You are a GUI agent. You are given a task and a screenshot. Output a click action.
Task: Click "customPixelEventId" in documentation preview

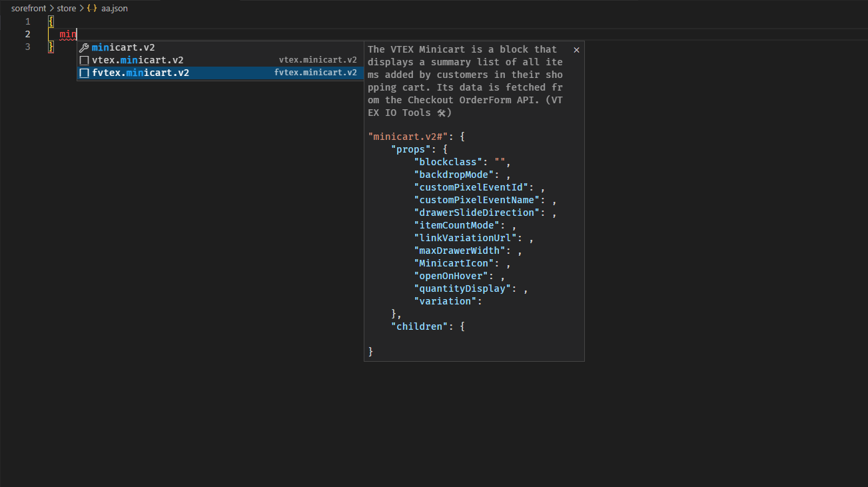[471, 187]
